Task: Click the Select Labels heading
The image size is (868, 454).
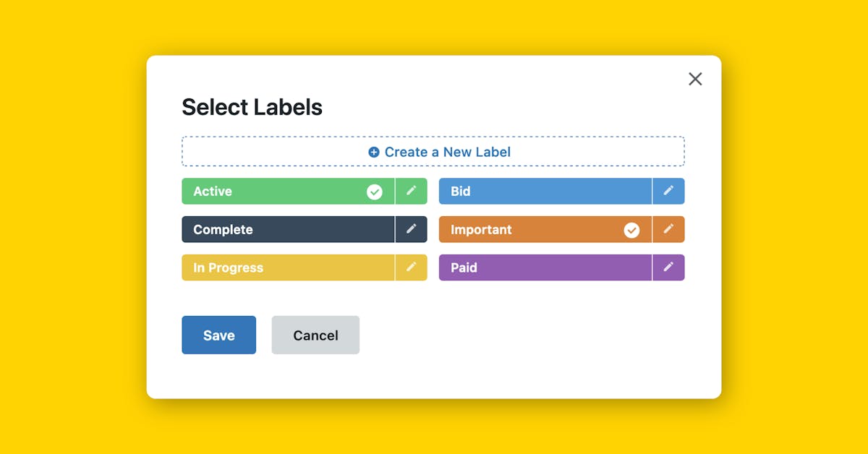Action: point(252,107)
